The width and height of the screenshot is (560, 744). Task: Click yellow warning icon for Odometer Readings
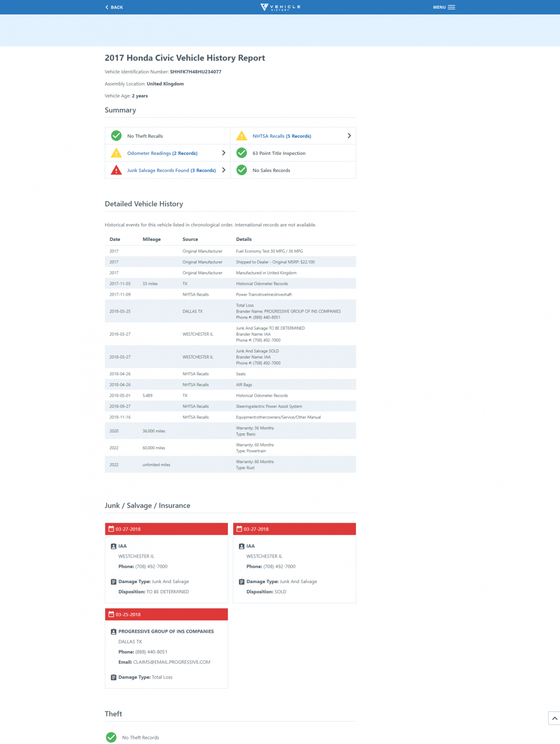pyautogui.click(x=116, y=153)
